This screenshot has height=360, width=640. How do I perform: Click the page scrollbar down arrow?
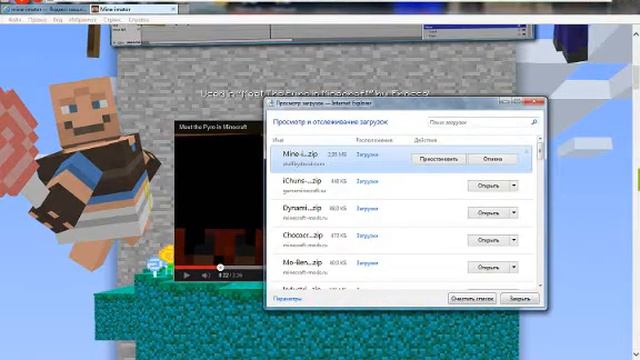tap(636, 355)
